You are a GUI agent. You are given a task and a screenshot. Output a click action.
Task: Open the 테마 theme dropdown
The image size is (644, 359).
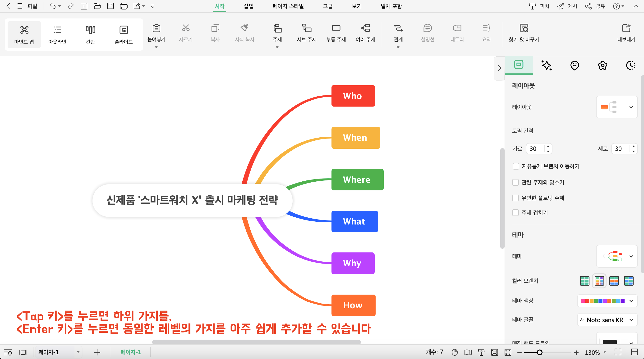click(617, 256)
